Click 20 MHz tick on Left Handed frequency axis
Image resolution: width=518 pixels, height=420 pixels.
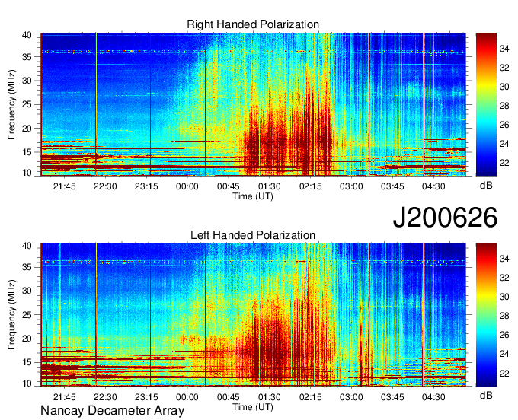tap(27, 339)
